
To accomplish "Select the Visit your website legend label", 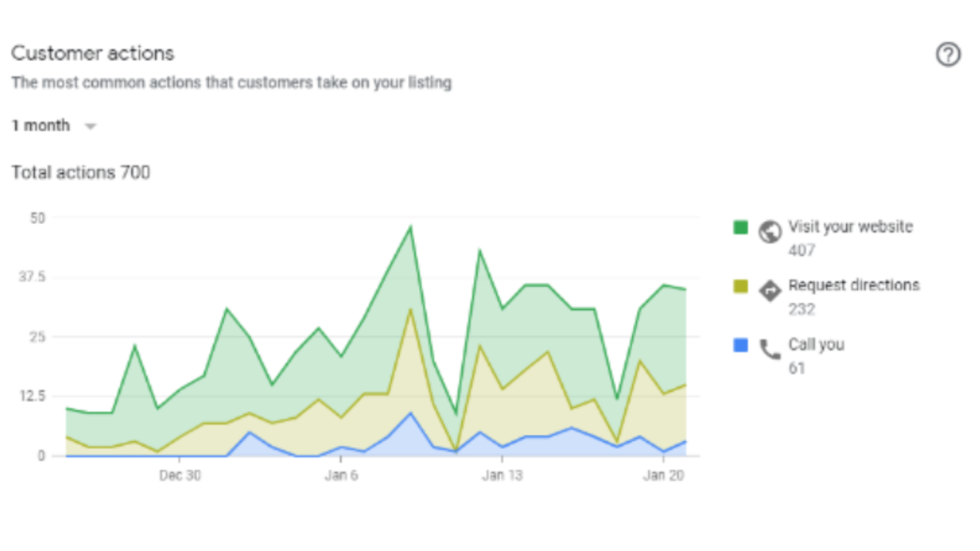I will point(850,227).
